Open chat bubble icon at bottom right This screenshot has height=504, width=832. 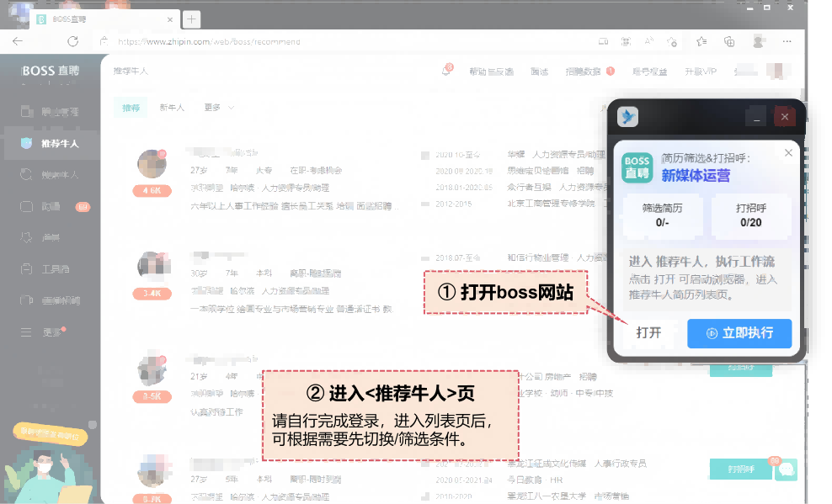(x=786, y=470)
